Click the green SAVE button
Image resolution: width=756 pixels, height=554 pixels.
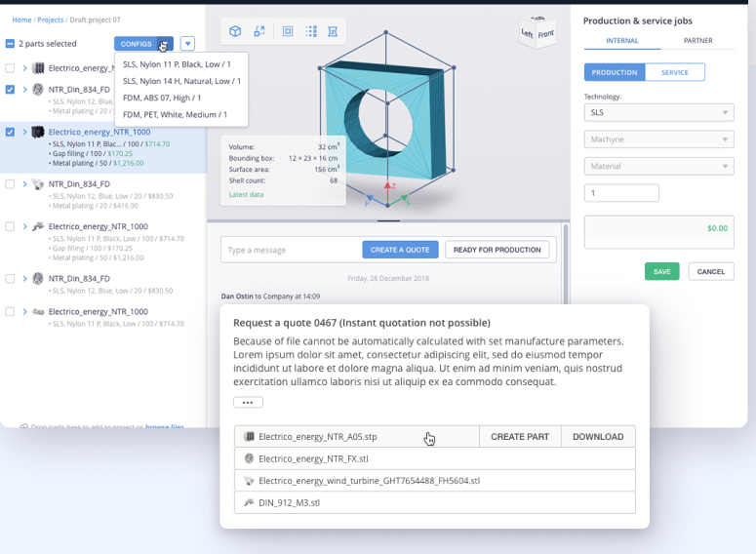point(661,271)
